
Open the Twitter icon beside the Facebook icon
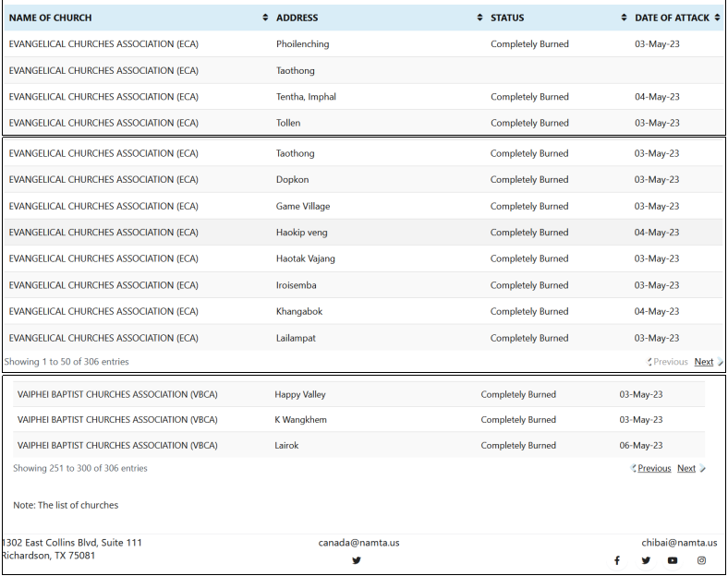tap(646, 560)
